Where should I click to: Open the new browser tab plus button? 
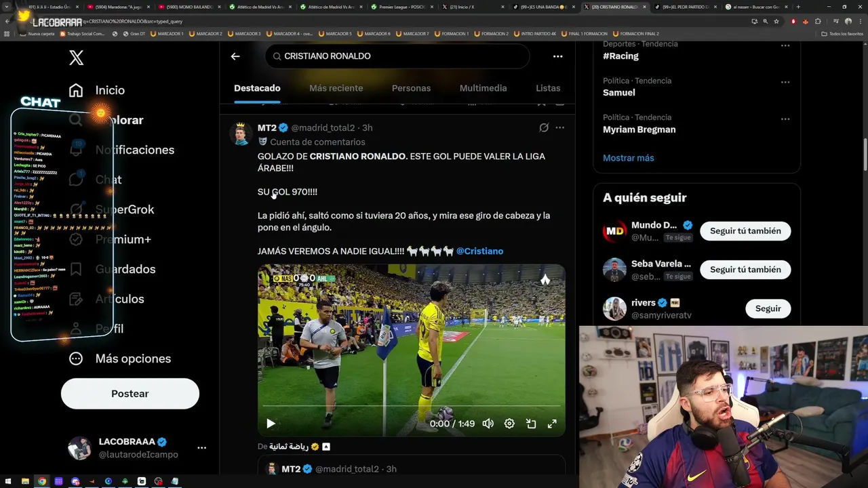pyautogui.click(x=798, y=7)
